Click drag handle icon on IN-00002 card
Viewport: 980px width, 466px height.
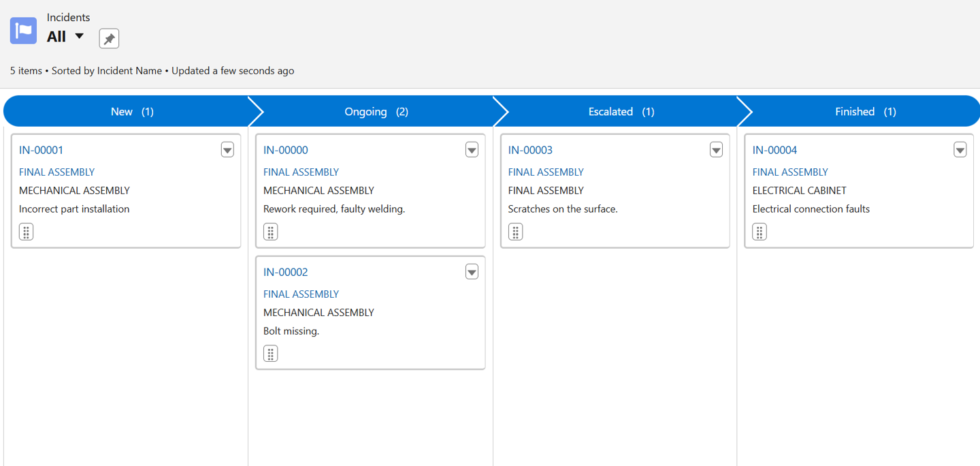pyautogui.click(x=270, y=354)
